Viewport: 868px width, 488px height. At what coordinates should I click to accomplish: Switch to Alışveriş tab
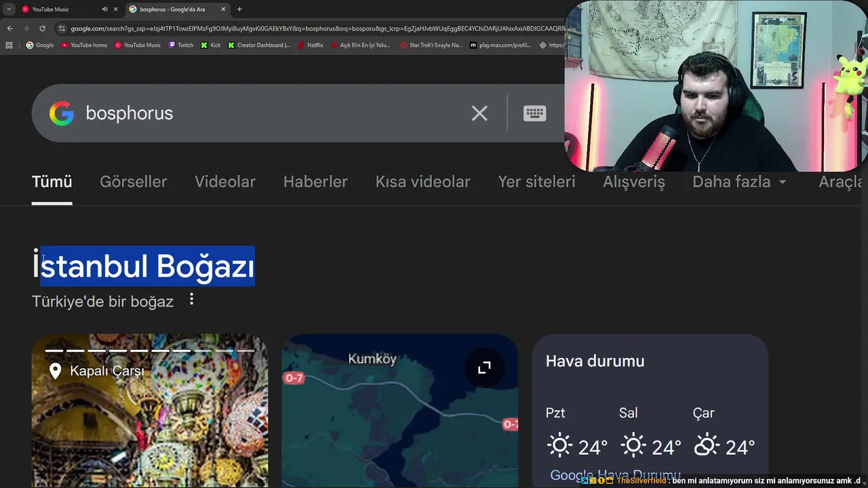coord(634,182)
